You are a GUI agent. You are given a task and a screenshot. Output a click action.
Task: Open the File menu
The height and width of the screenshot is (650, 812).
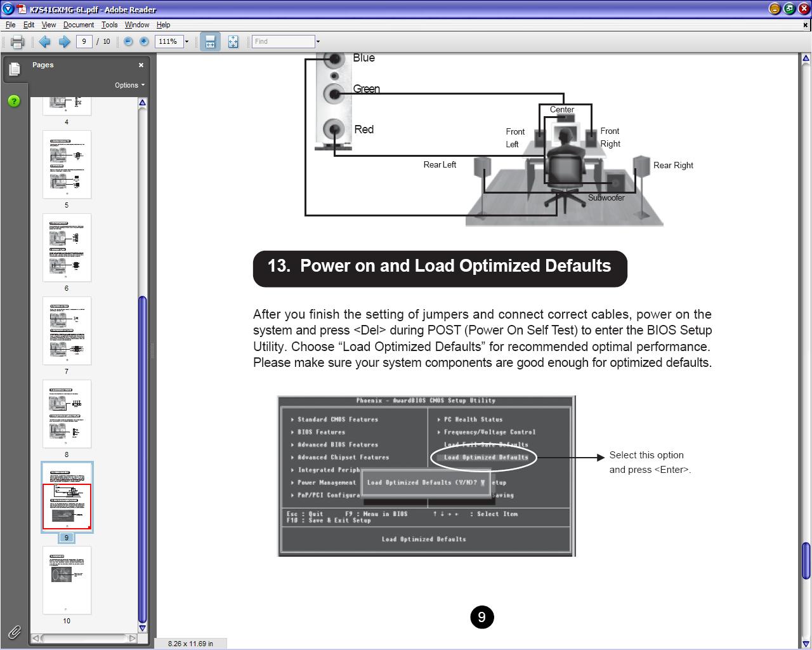(10, 25)
